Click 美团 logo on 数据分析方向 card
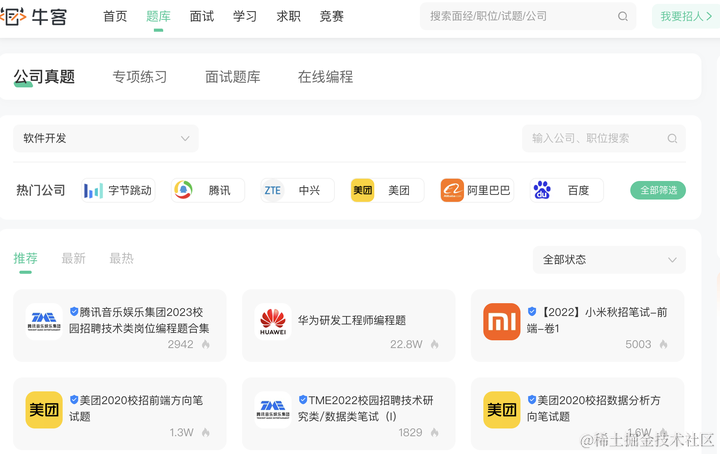Screen dimensions: 720x454 pos(502,409)
